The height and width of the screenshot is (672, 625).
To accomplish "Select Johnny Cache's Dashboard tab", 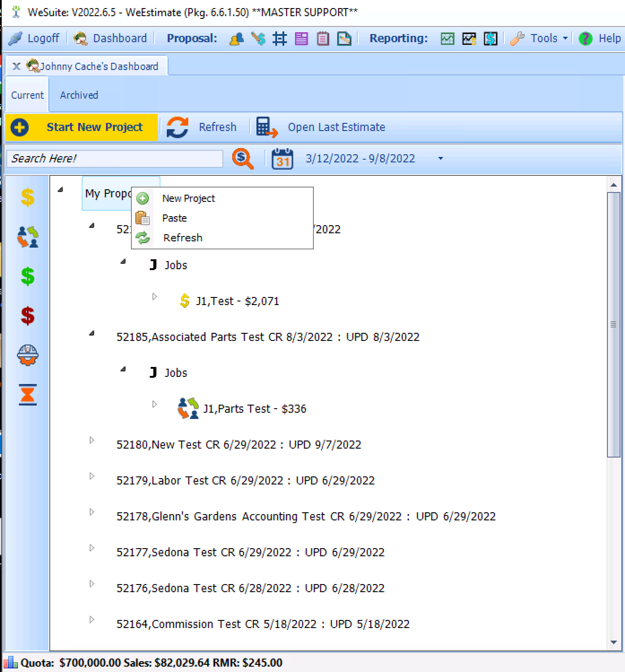I will 93,66.
